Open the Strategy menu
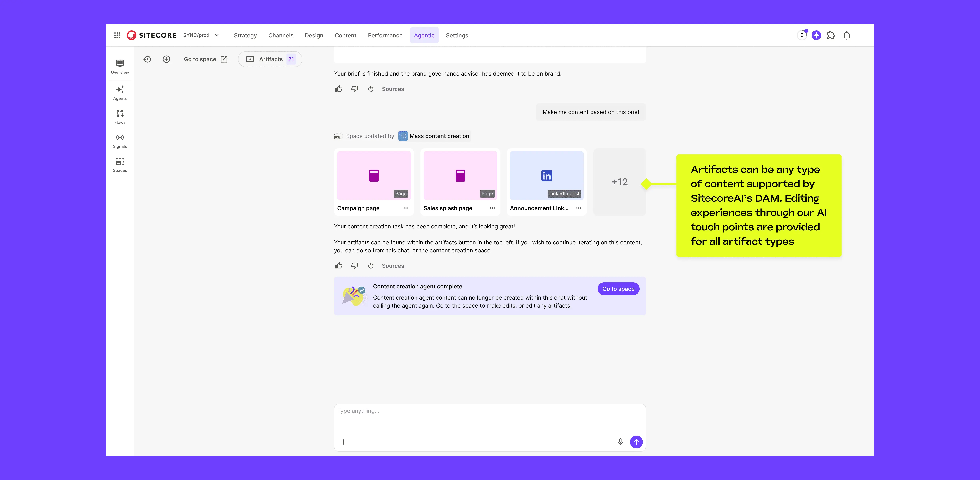The width and height of the screenshot is (980, 480). click(x=245, y=35)
